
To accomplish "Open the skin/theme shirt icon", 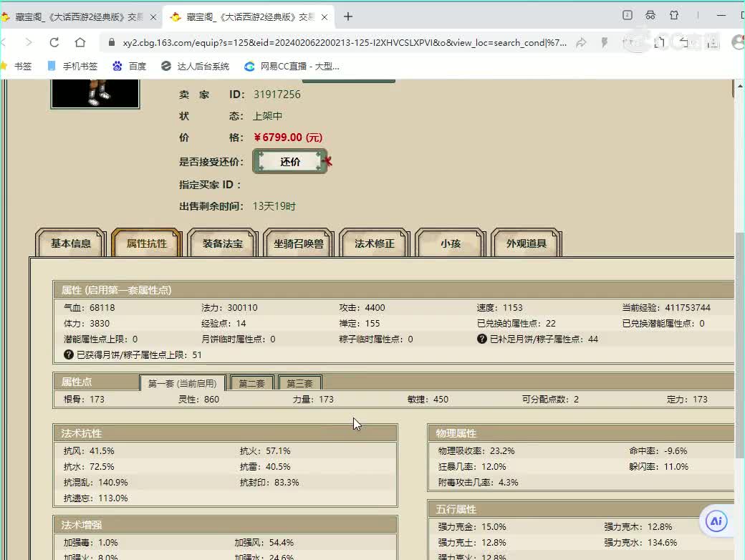I will point(674,15).
